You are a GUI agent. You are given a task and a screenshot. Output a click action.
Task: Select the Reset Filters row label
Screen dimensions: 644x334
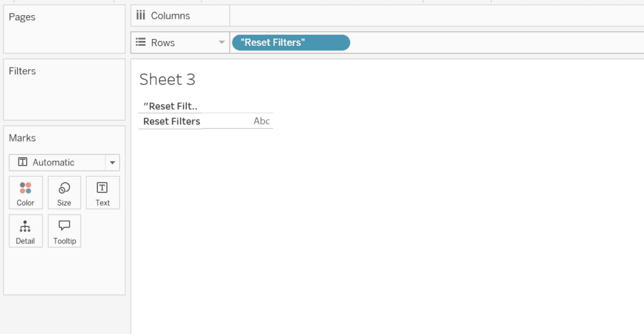pos(172,121)
